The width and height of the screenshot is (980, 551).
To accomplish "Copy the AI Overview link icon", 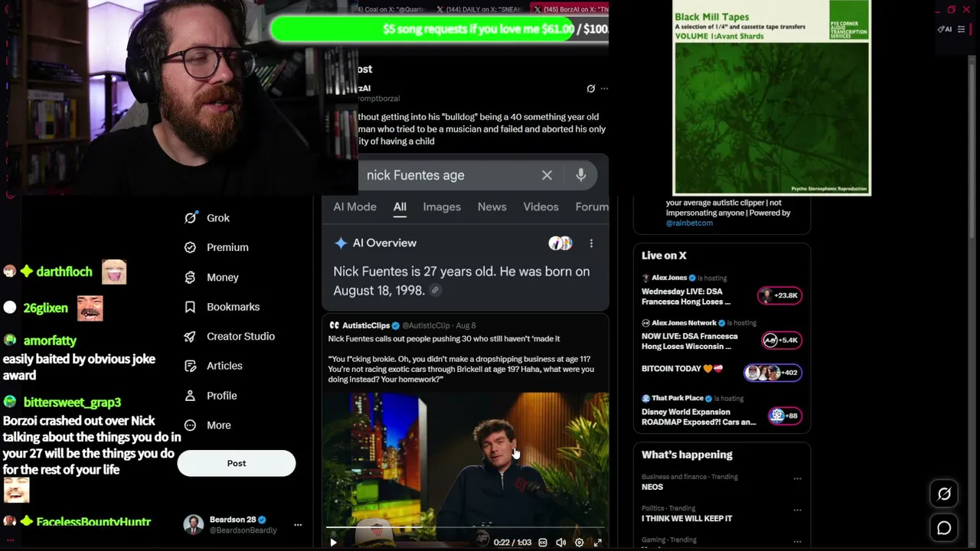I will (435, 291).
